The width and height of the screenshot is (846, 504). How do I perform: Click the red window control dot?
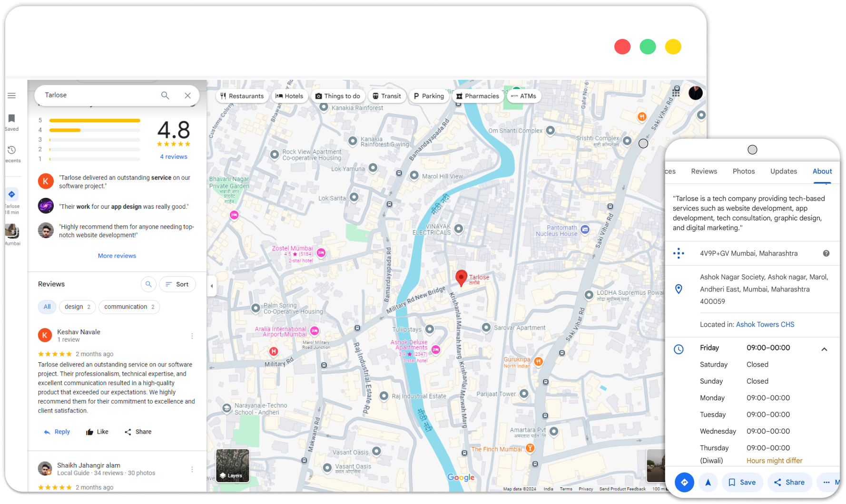(622, 47)
